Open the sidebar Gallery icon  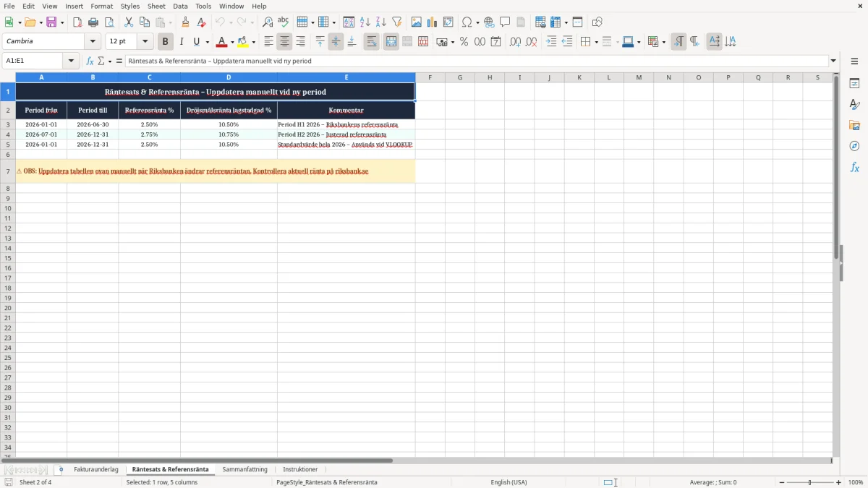point(854,126)
